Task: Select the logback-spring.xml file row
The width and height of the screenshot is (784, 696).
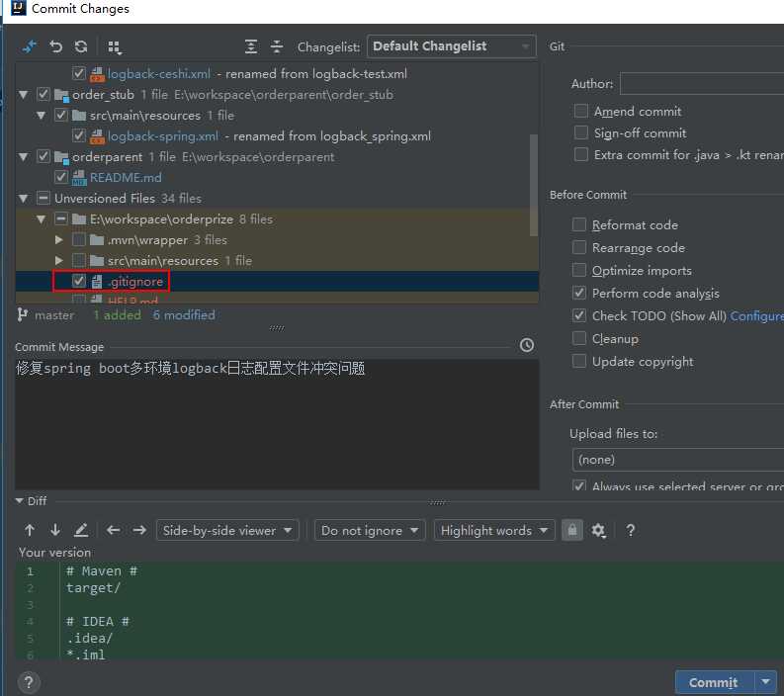Action: (277, 136)
